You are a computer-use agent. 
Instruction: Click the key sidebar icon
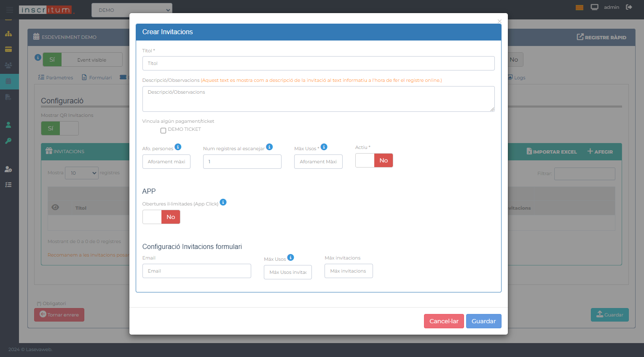[x=8, y=141]
